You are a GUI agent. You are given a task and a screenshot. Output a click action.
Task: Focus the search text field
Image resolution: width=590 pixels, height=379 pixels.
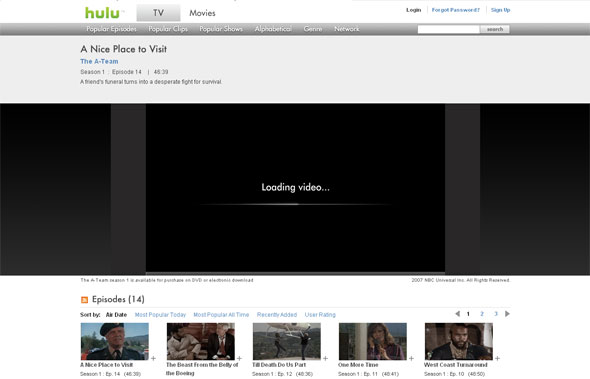click(x=449, y=29)
